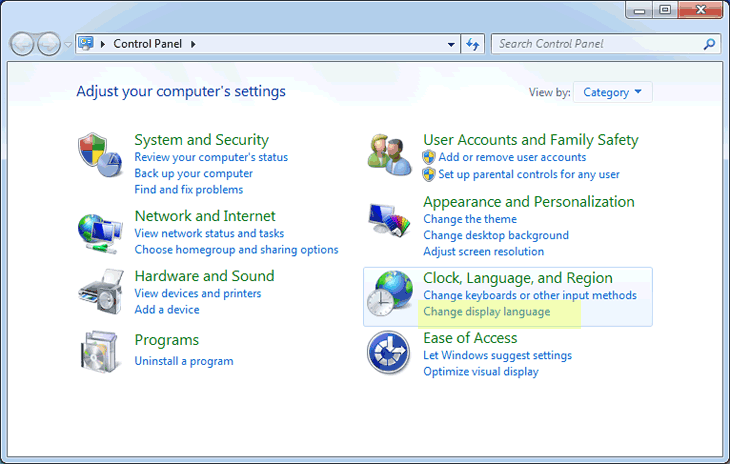
Task: Click the Adjust screen resolution link
Action: pos(483,252)
